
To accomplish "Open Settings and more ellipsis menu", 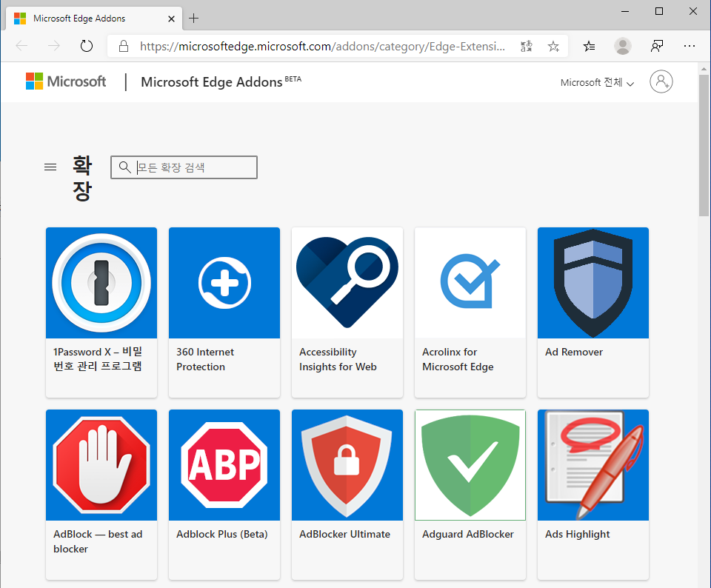I will (690, 46).
